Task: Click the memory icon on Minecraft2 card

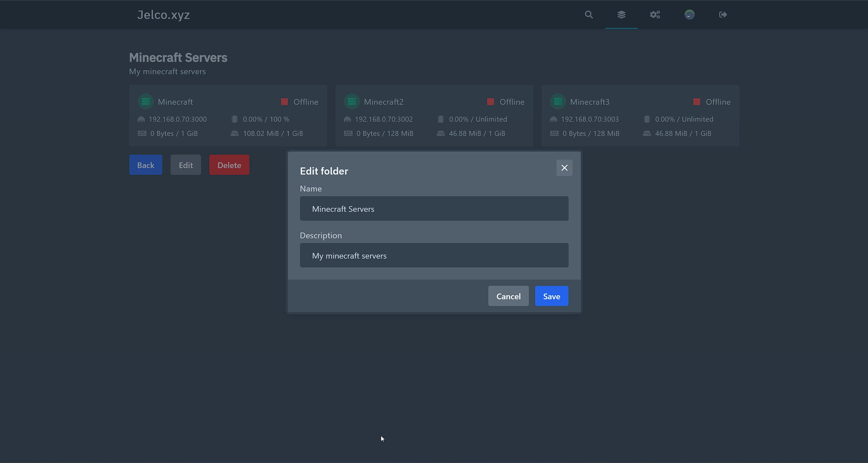Action: point(348,133)
